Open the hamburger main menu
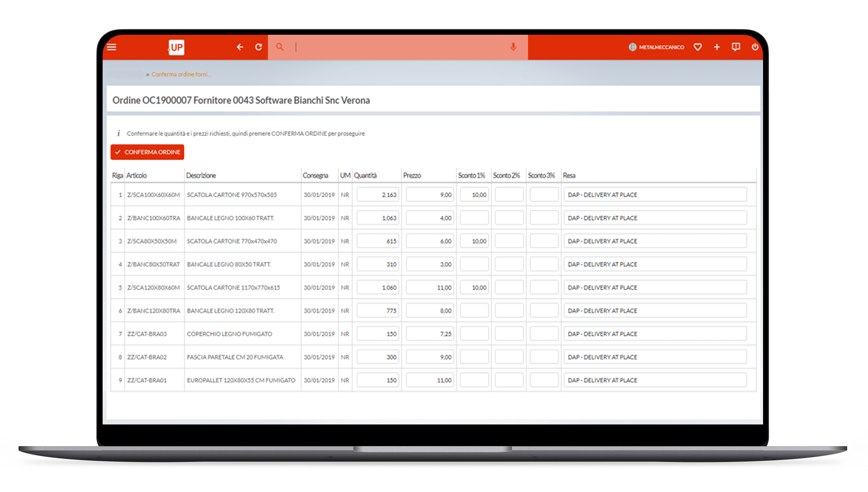868x492 pixels. pos(111,47)
